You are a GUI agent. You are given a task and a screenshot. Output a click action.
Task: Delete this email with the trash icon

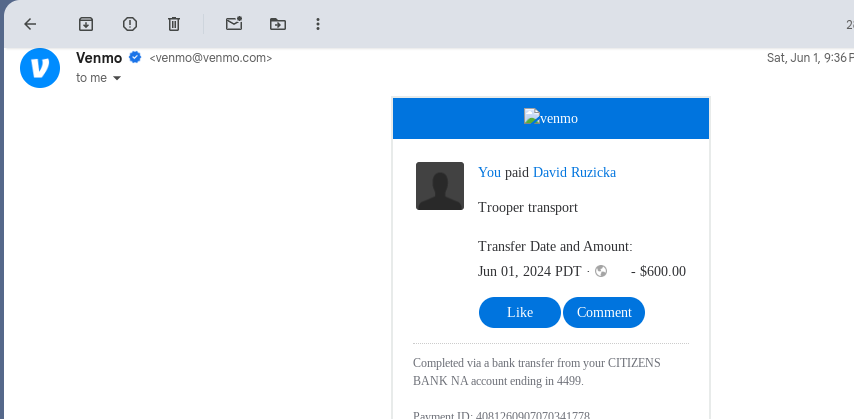click(x=174, y=24)
